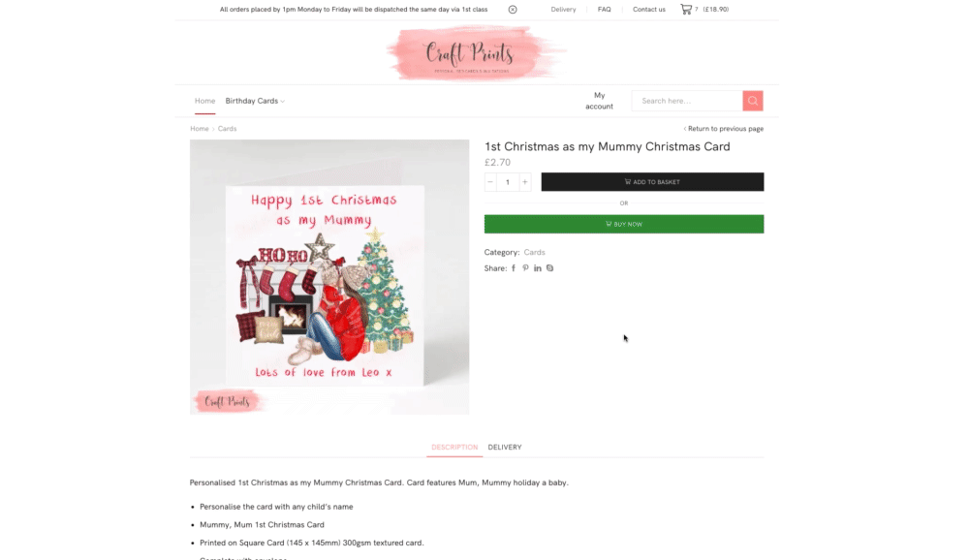
Task: Open the Christmas card product image
Action: [x=329, y=277]
